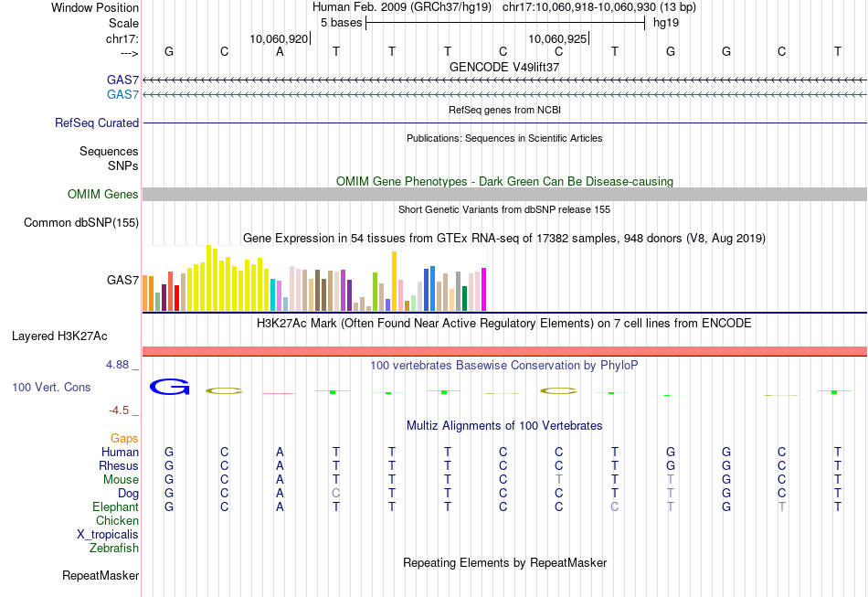
Task: Click the tallest yellow GTEx expression bar
Action: [208, 278]
